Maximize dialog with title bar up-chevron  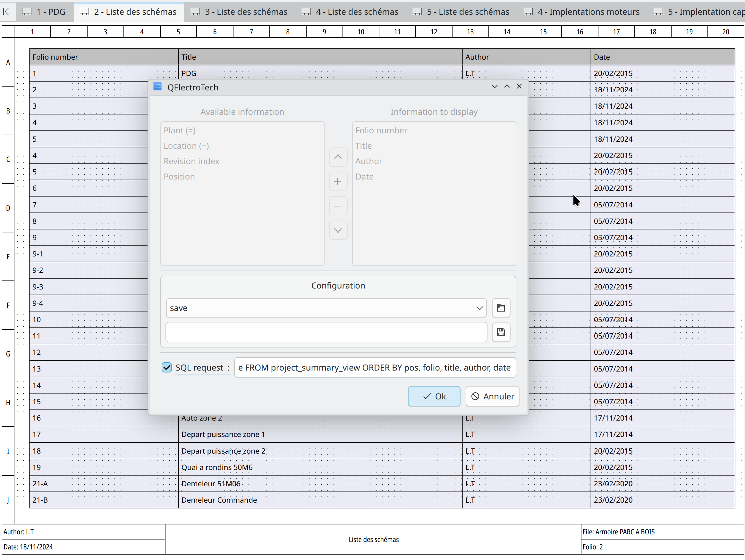(x=507, y=87)
